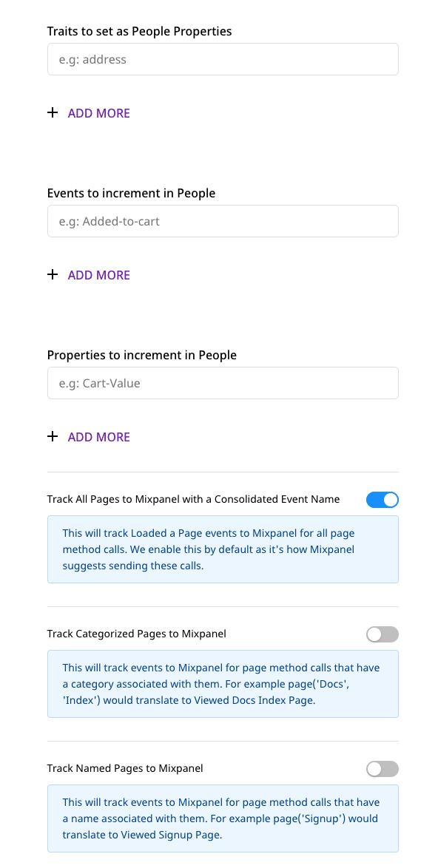
Task: Click the Events to increment in People heading
Action: pos(131,193)
